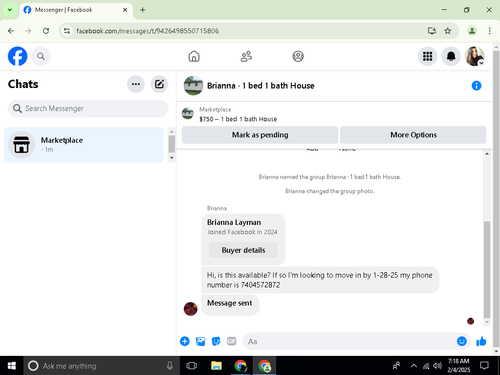Open Task View on the taskbar
Image resolution: width=500 pixels, height=375 pixels.
[192, 366]
